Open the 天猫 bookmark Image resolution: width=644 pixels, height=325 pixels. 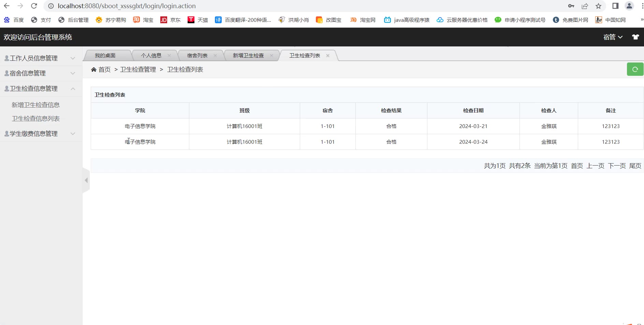(x=198, y=20)
